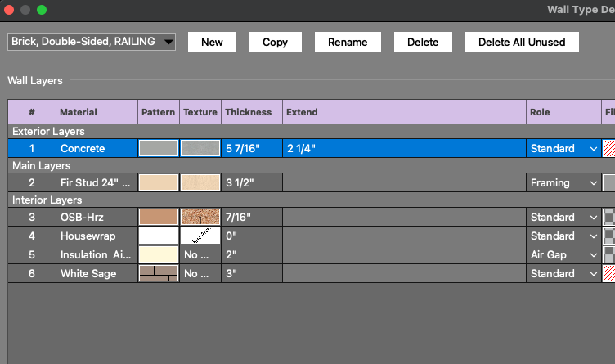Click the Thickness column header
The width and height of the screenshot is (615, 364).
252,112
